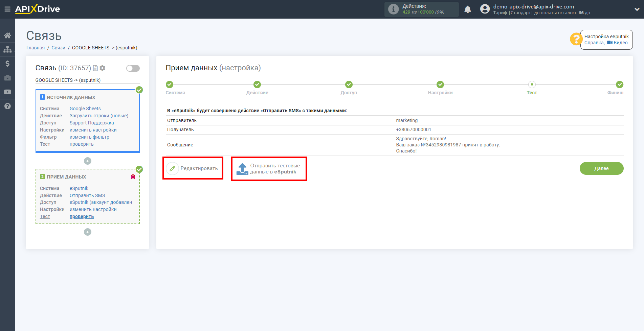Viewport: 644px width, 331px height.
Task: Click the eSputnik system link
Action: tap(79, 188)
